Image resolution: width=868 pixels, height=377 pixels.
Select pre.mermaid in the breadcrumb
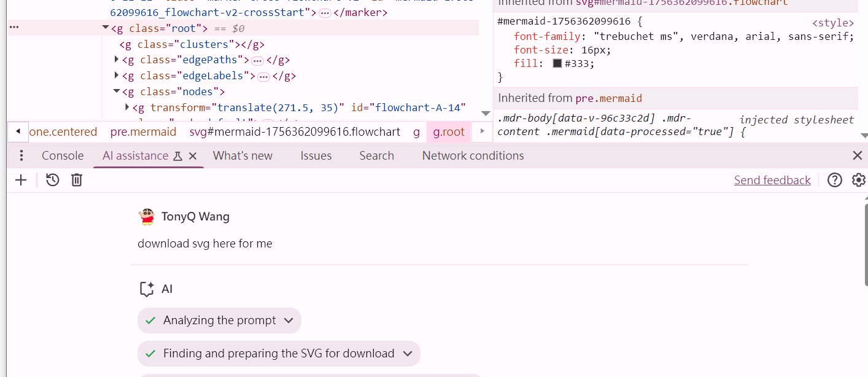pyautogui.click(x=143, y=131)
